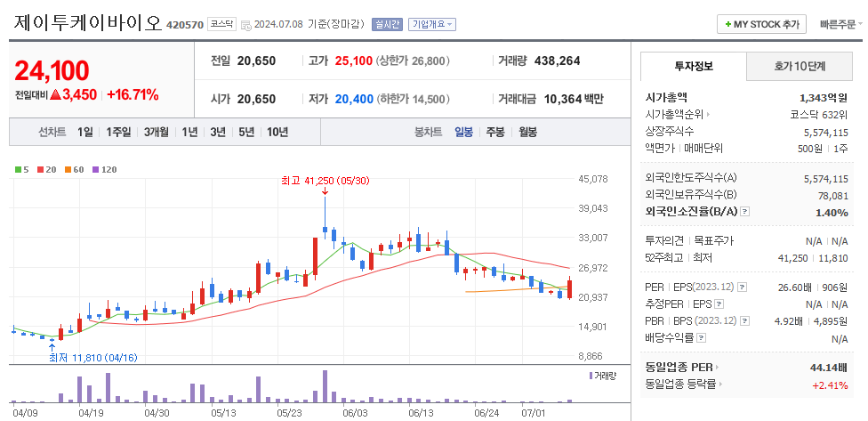
Task: Click the arrow next to 동일업종 등락률
Action: (x=720, y=384)
